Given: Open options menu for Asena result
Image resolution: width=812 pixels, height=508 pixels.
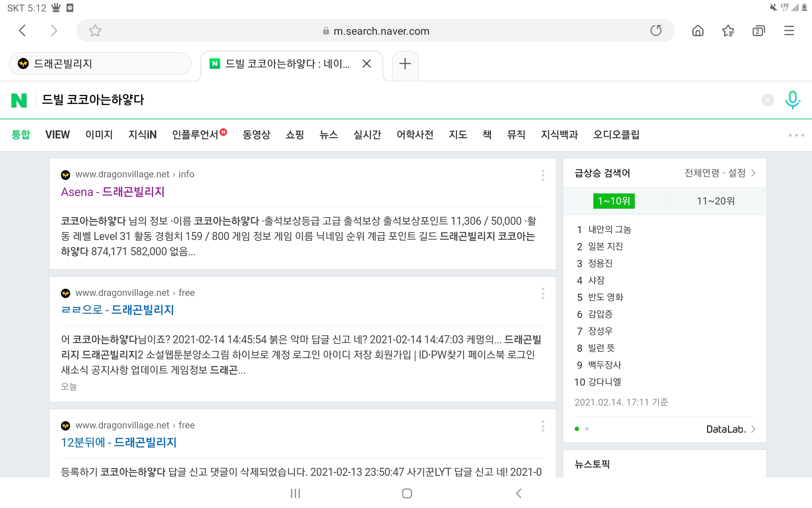Looking at the screenshot, I should tap(543, 175).
